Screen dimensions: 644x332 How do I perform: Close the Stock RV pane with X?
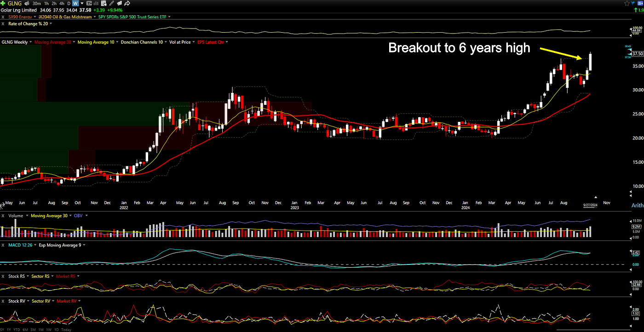point(3,301)
